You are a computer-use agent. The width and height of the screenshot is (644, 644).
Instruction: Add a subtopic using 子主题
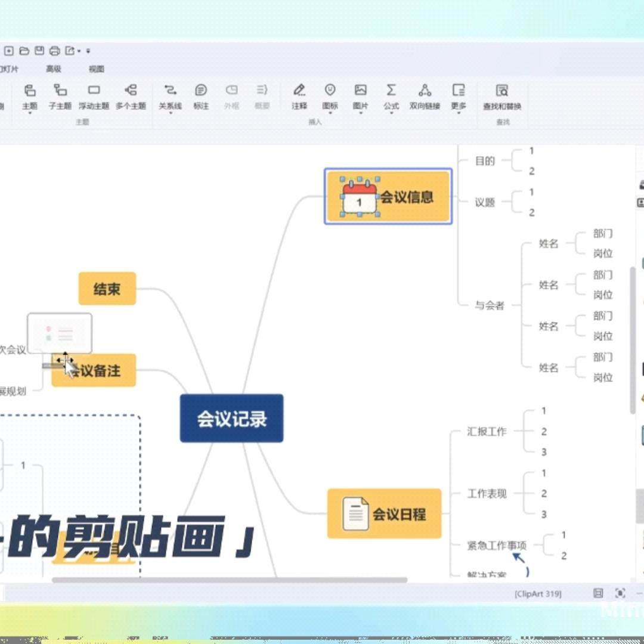tap(60, 97)
